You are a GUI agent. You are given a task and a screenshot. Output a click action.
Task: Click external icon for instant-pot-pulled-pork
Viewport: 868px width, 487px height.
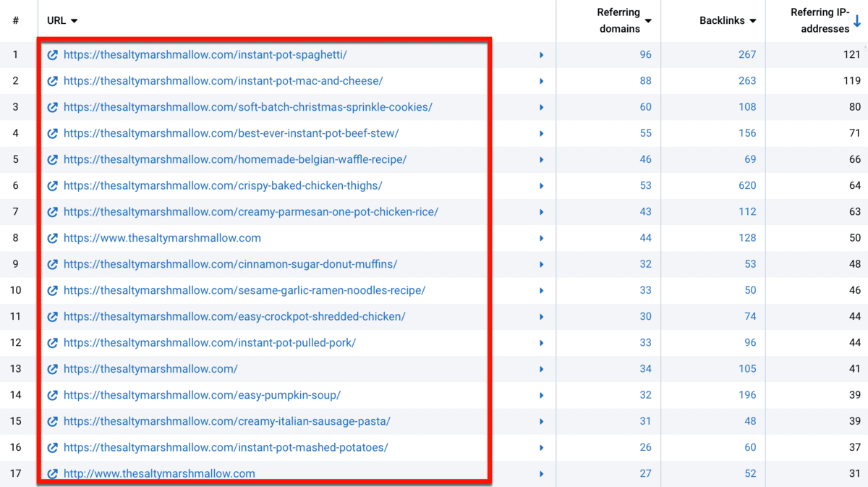point(52,343)
